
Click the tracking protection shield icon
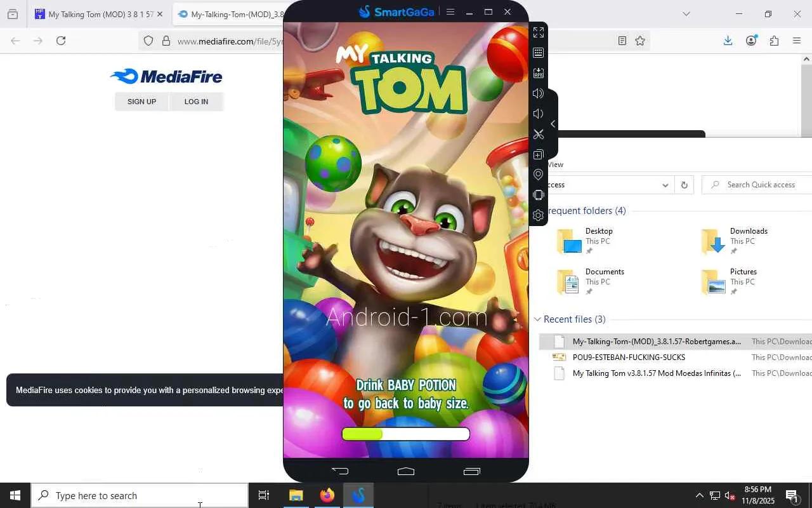coord(148,41)
